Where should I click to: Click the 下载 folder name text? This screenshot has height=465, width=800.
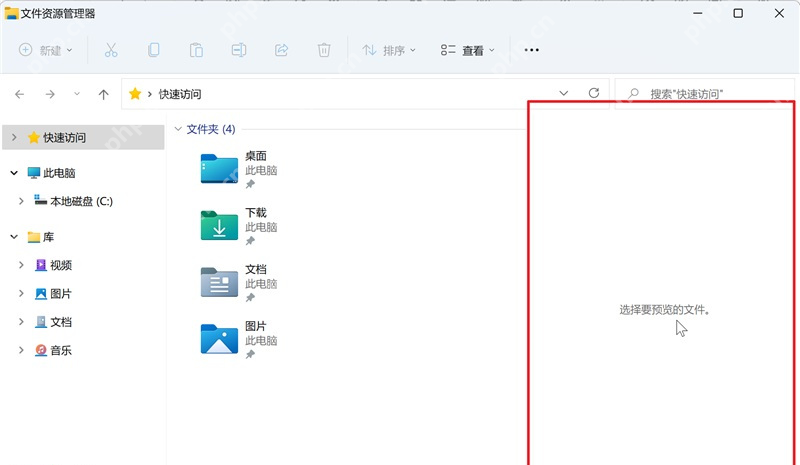(256, 212)
